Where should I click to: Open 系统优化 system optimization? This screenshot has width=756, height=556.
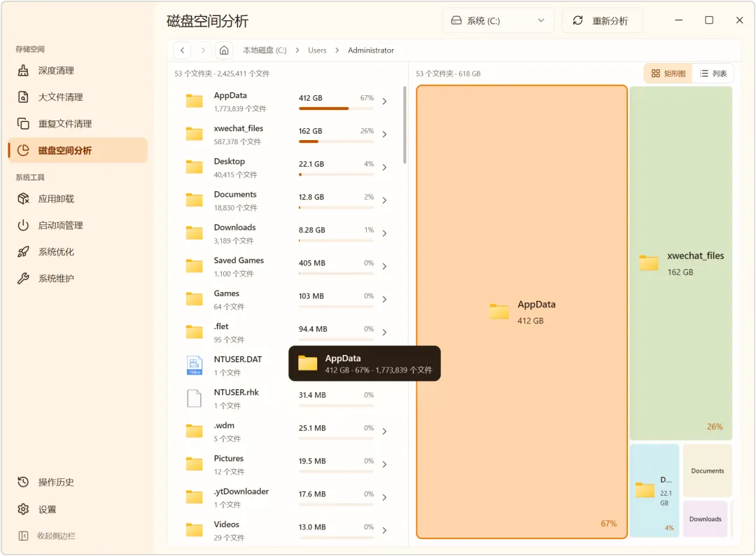[78, 251]
